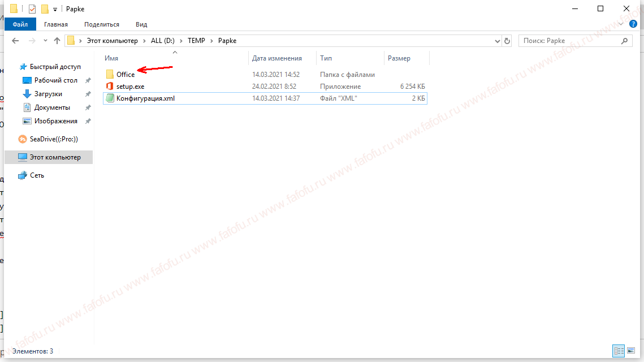Click the pin icon next to Рабочий стол
The width and height of the screenshot is (644, 362).
click(x=88, y=80)
